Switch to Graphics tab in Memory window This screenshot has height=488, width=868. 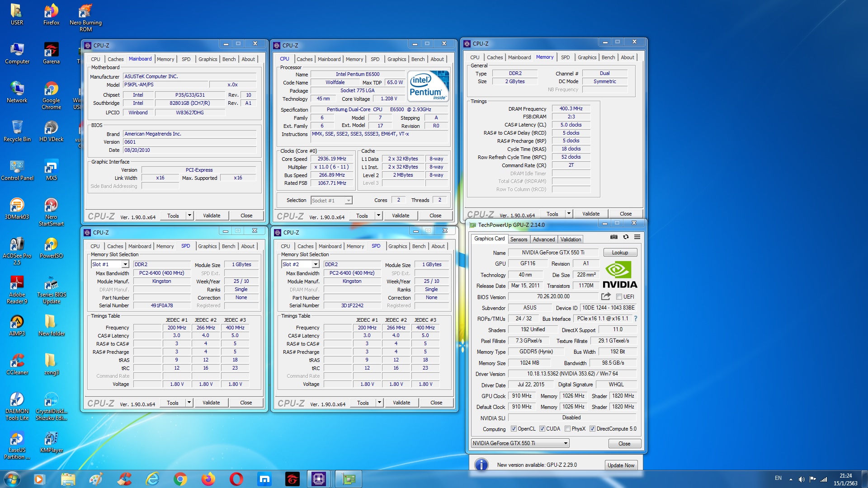(x=587, y=57)
